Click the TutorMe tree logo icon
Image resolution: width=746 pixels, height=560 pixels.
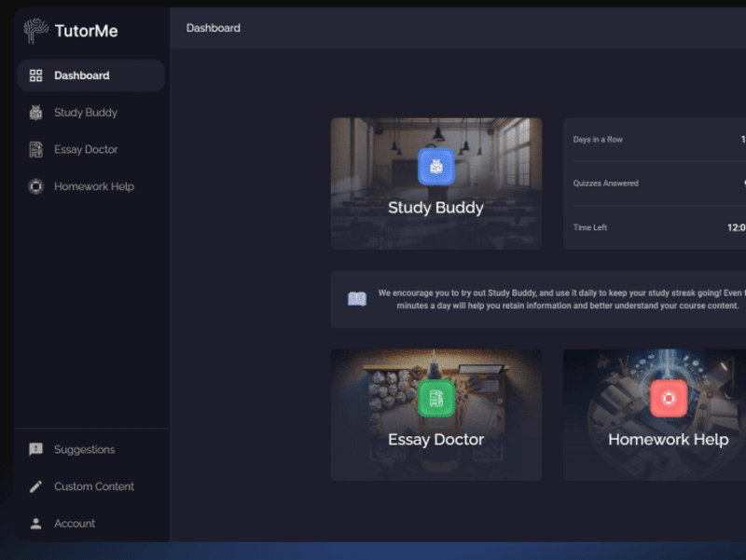coord(35,31)
